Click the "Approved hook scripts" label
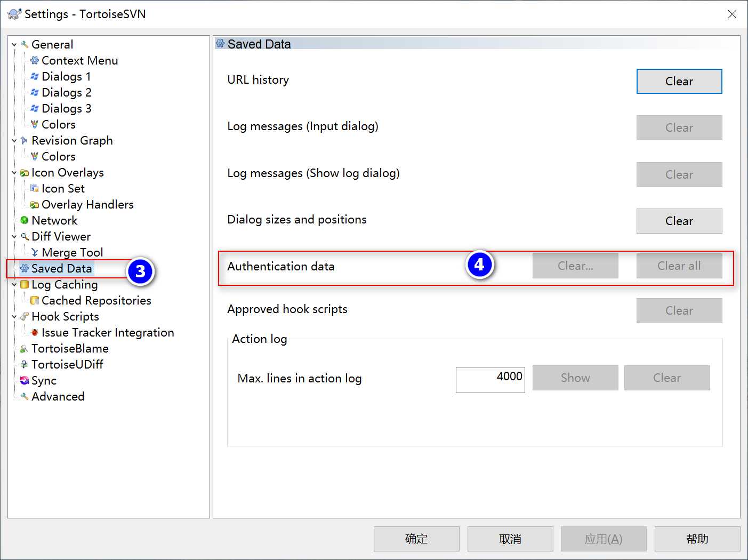748x560 pixels. pos(287,309)
